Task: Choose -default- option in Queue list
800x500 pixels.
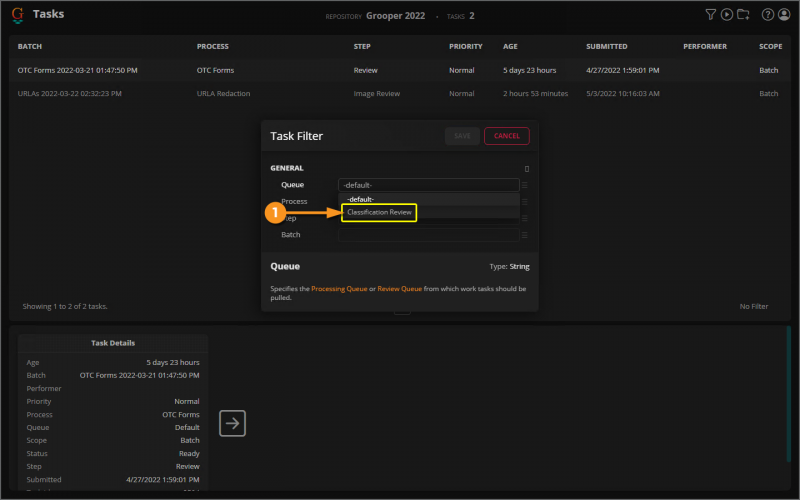Action: coord(360,199)
